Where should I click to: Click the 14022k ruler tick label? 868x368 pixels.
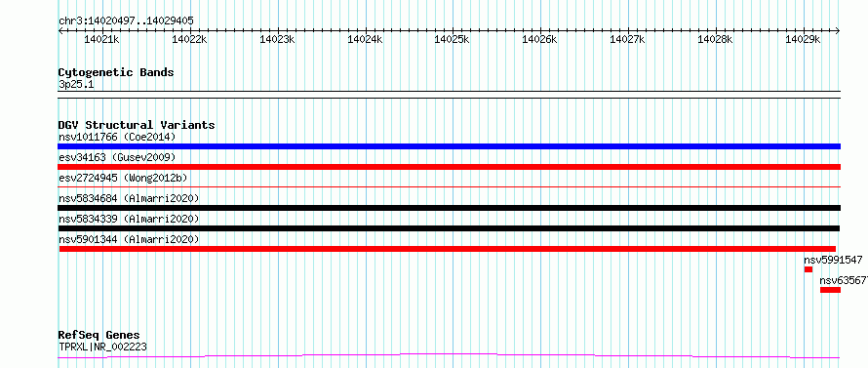[x=189, y=39]
